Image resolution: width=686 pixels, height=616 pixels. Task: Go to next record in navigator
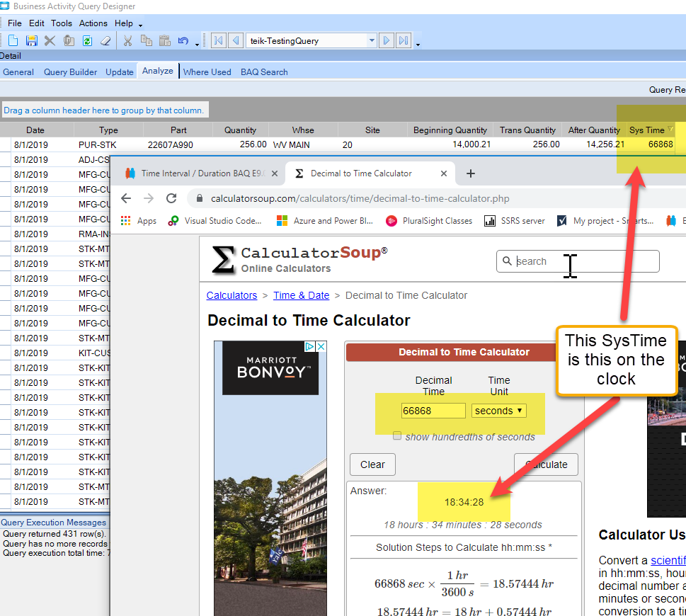pyautogui.click(x=387, y=40)
